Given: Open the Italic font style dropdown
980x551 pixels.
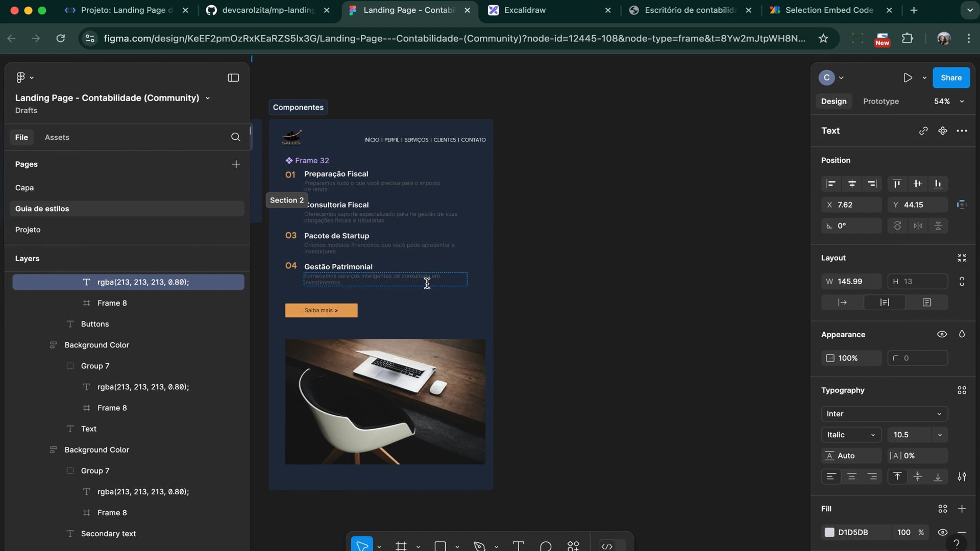Looking at the screenshot, I should point(851,435).
